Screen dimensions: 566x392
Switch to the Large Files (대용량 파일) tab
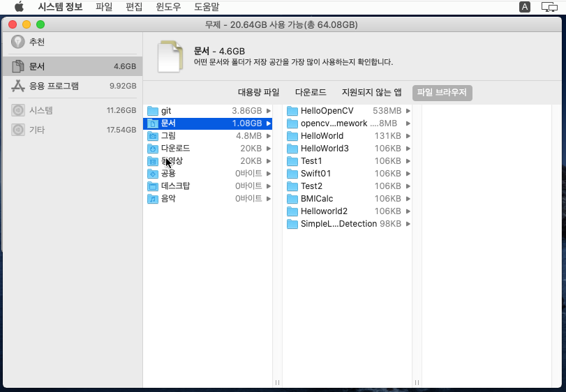click(258, 92)
